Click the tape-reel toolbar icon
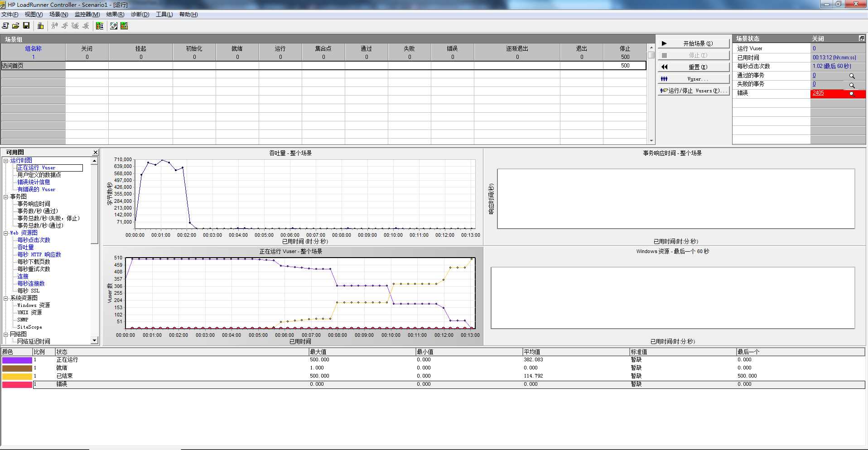This screenshot has height=450, width=868. (x=114, y=26)
